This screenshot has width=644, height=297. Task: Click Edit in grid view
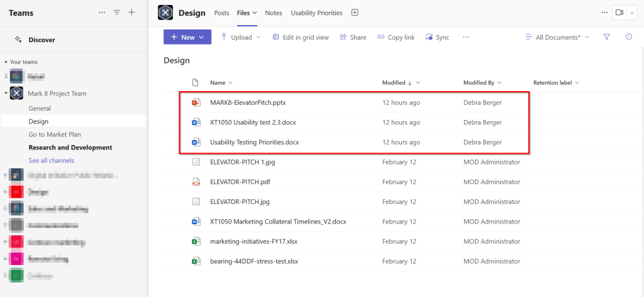point(301,38)
